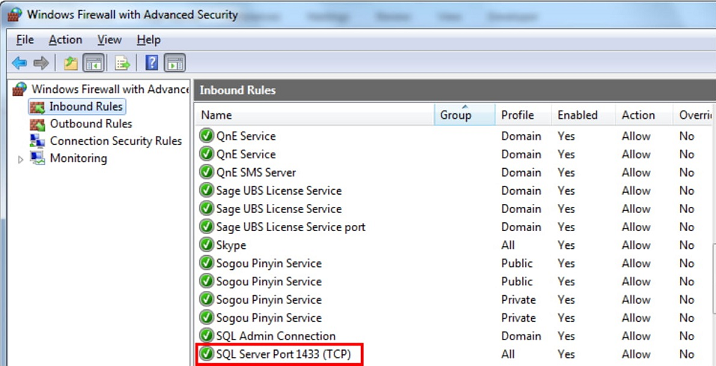Open Help via the question mark icon
This screenshot has height=366, width=716.
click(151, 63)
